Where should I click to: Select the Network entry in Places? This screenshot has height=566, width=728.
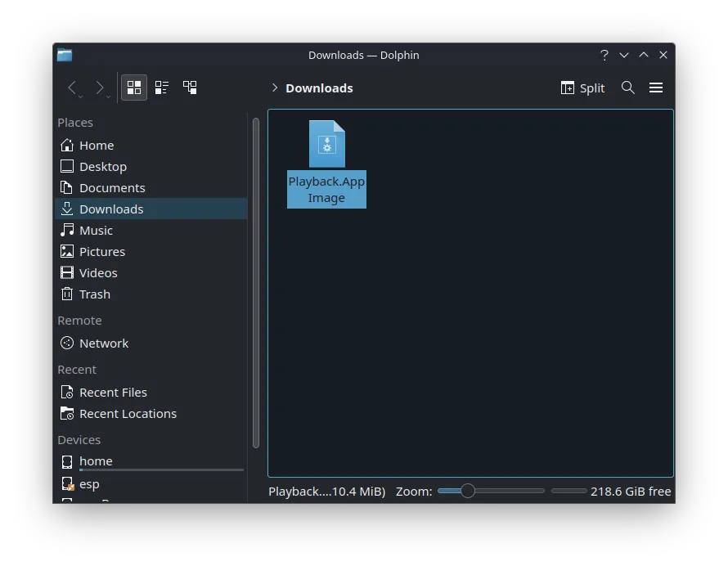(x=104, y=343)
